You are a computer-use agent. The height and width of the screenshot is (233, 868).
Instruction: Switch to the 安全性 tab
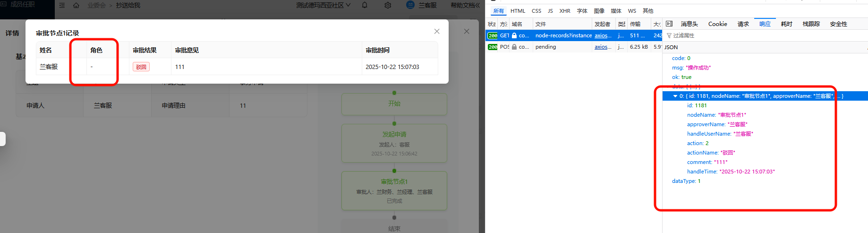[x=839, y=24]
